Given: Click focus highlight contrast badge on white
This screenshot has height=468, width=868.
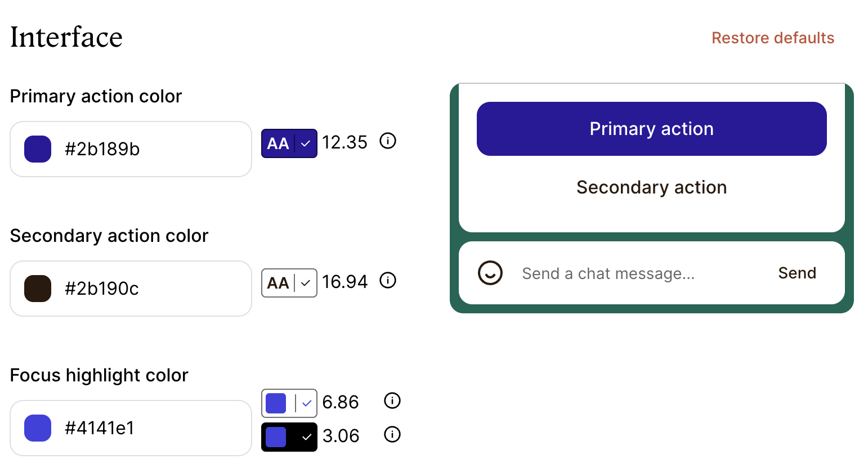Looking at the screenshot, I should coord(289,403).
